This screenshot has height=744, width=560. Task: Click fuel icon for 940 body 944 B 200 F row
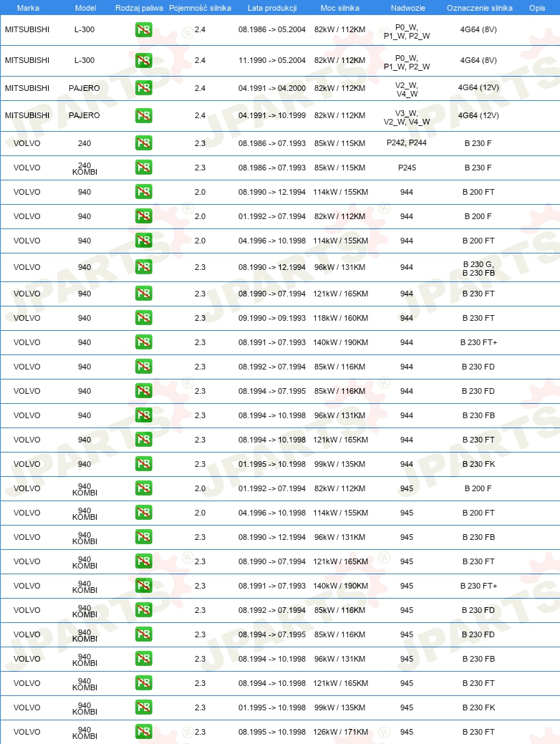[143, 216]
